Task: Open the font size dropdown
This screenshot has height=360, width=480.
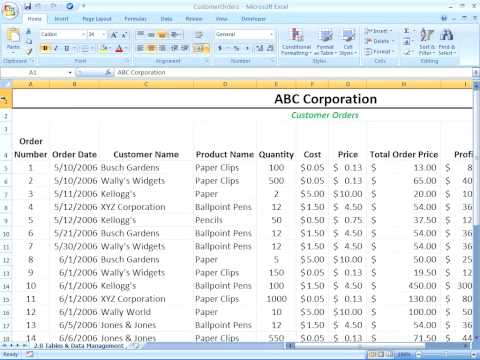Action: click(x=104, y=34)
